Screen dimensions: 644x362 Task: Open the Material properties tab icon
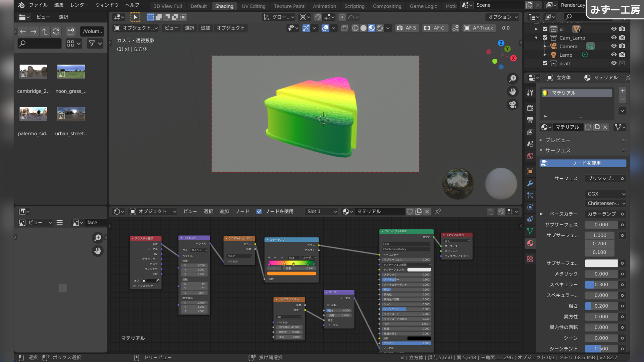530,243
